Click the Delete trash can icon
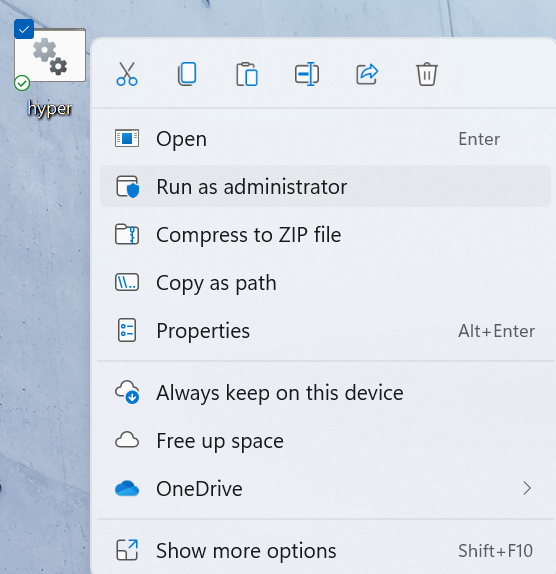556x574 pixels. (x=427, y=74)
